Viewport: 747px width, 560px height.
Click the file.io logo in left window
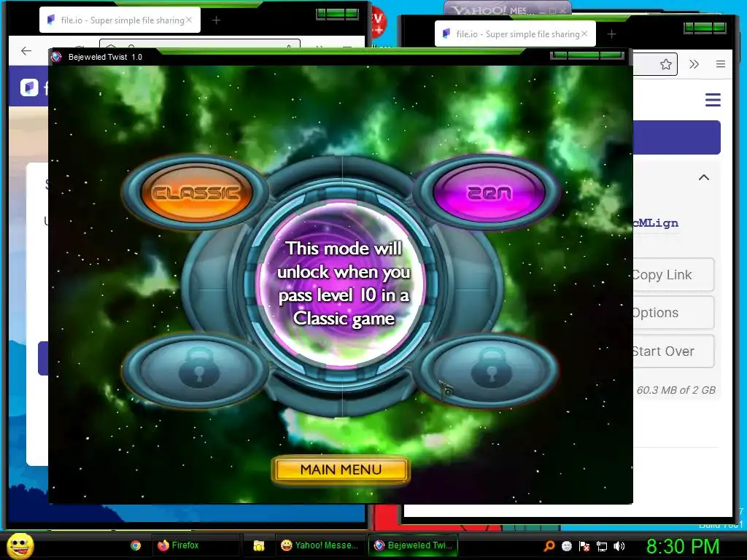coord(29,87)
